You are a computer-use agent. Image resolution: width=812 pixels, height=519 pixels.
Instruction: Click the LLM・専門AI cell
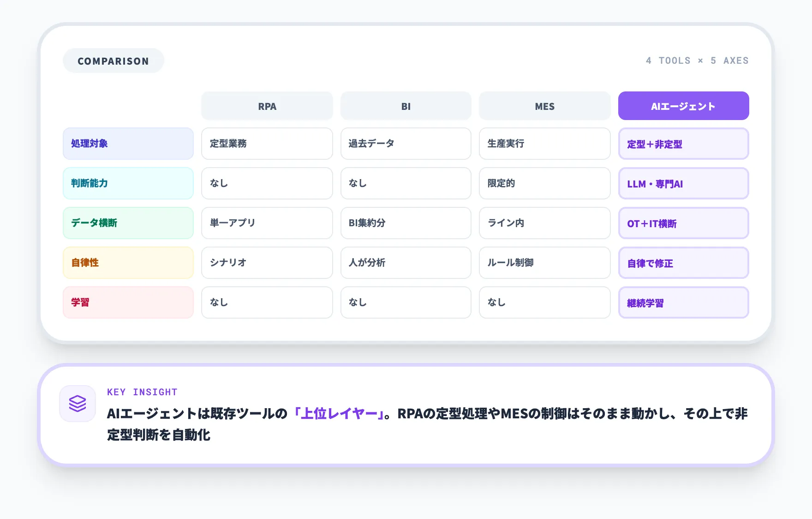[x=683, y=183]
